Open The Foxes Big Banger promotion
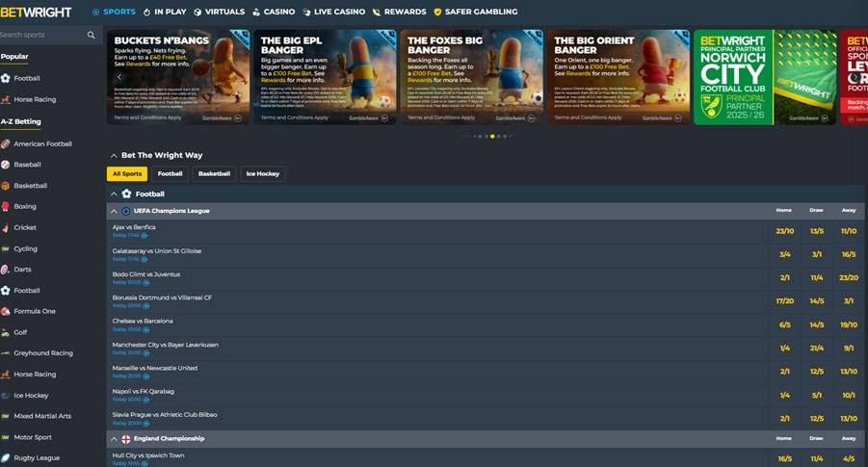Image resolution: width=868 pixels, height=467 pixels. pyautogui.click(x=472, y=77)
